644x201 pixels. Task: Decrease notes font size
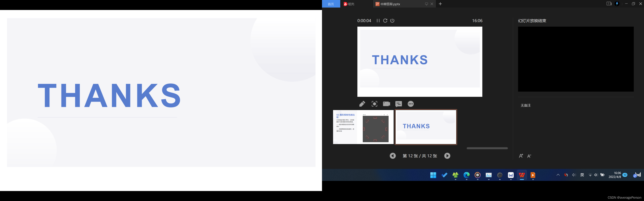click(x=529, y=156)
